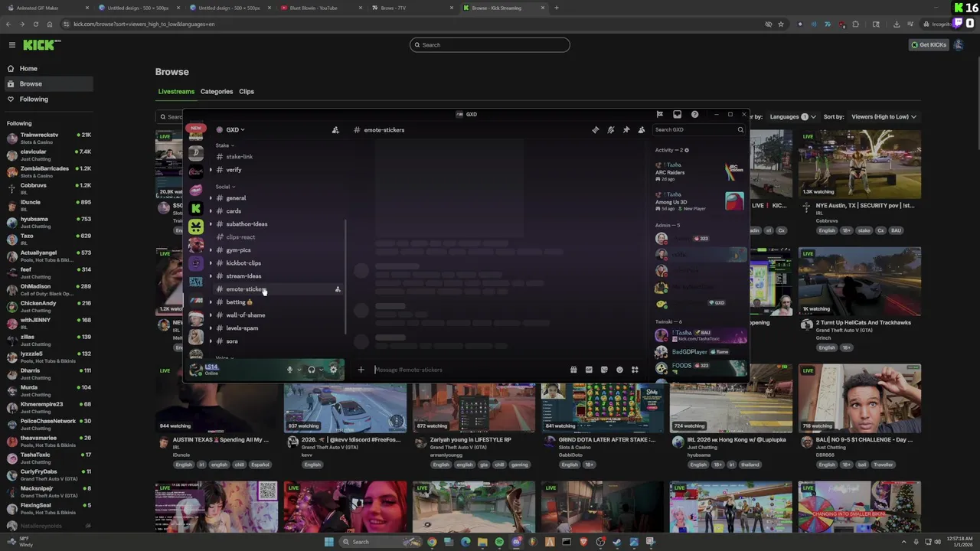
Task: Collapse the Social category
Action: [x=225, y=187]
